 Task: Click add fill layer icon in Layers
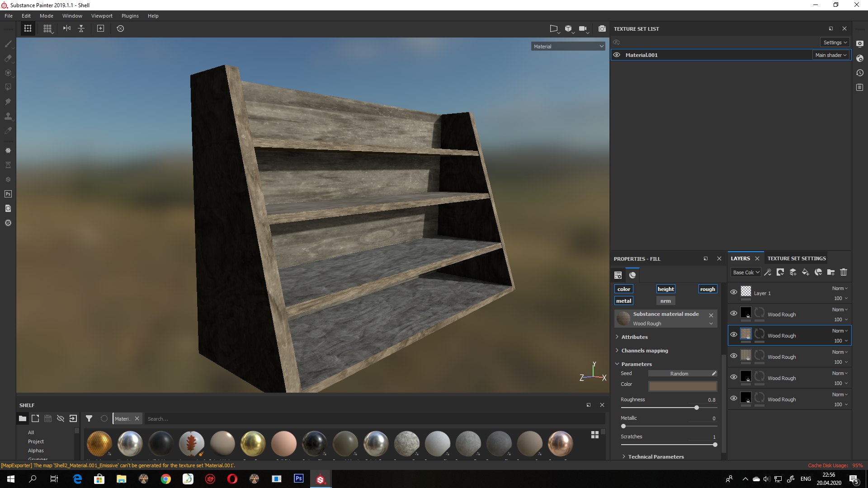tap(805, 272)
